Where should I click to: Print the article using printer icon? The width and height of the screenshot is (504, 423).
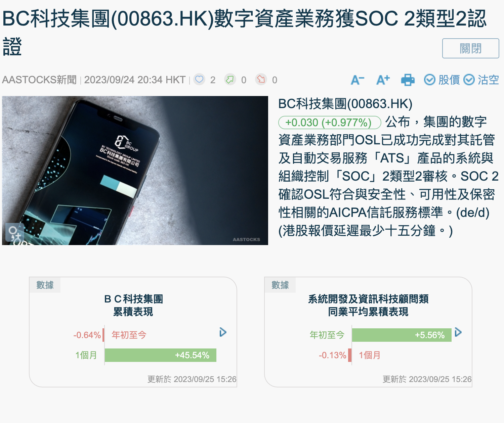click(x=408, y=80)
